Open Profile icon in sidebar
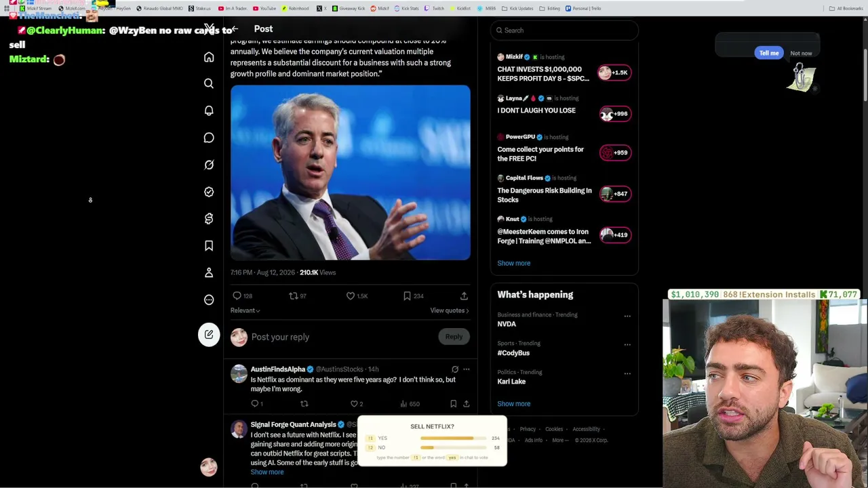868x488 pixels. click(x=209, y=272)
